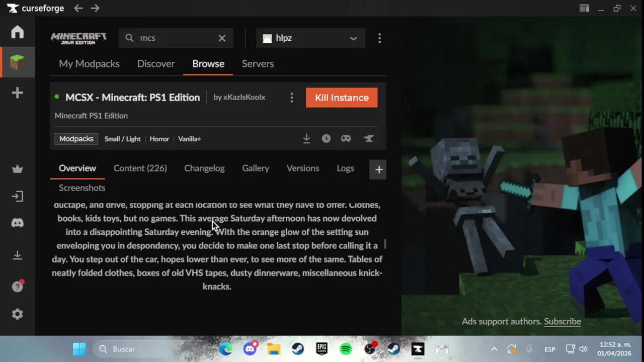Go forward with the right arrow
This screenshot has width=644, height=362.
[x=95, y=8]
